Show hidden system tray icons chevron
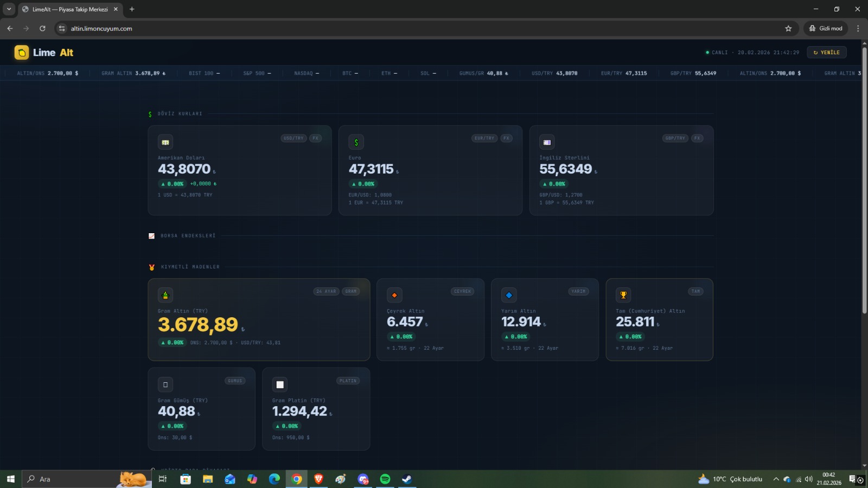The height and width of the screenshot is (488, 868). point(776,479)
